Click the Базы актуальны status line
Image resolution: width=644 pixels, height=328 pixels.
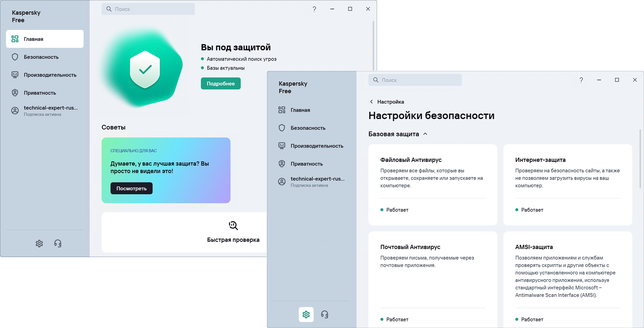pyautogui.click(x=223, y=68)
